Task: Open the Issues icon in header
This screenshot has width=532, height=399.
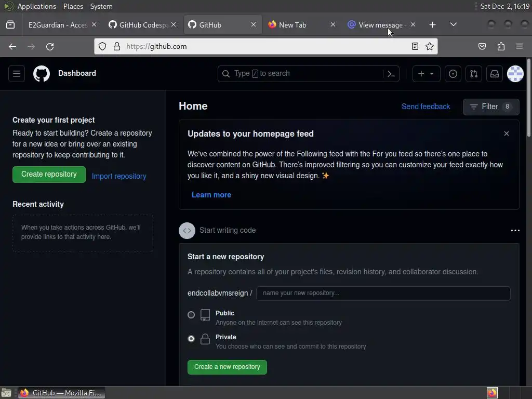Action: (x=453, y=74)
